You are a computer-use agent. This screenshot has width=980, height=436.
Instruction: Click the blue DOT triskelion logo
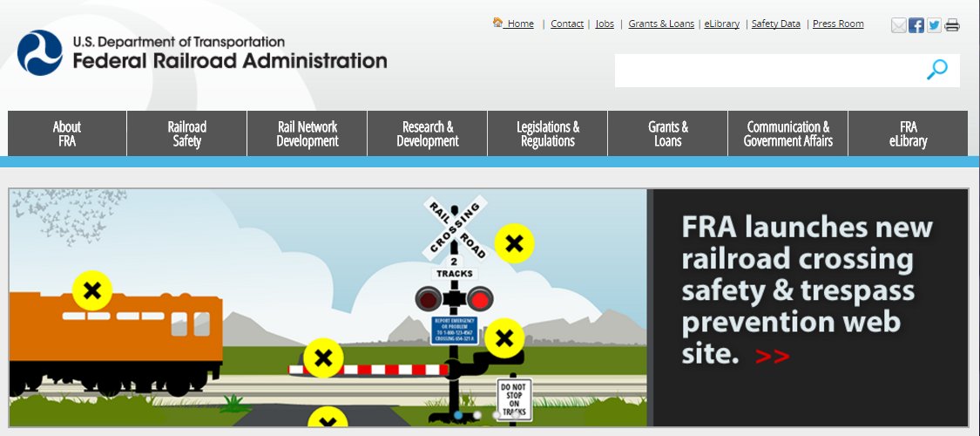click(40, 52)
